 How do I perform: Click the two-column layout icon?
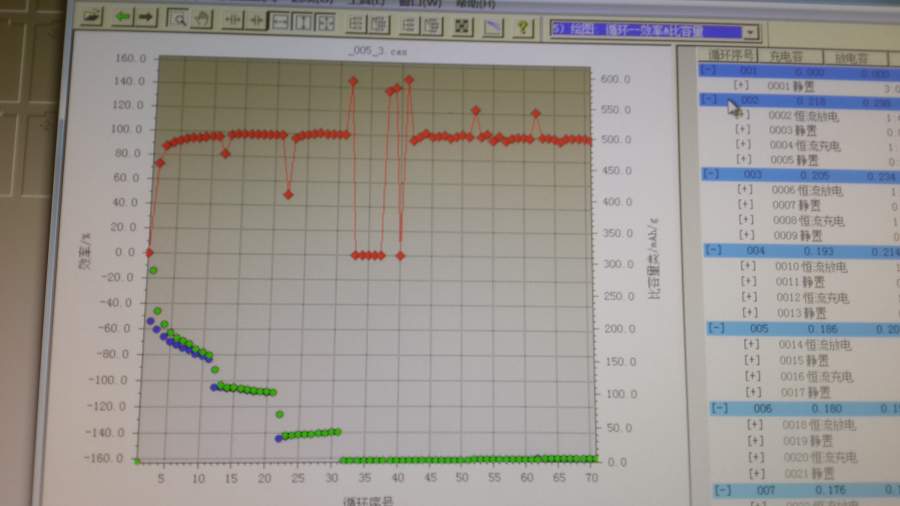302,22
